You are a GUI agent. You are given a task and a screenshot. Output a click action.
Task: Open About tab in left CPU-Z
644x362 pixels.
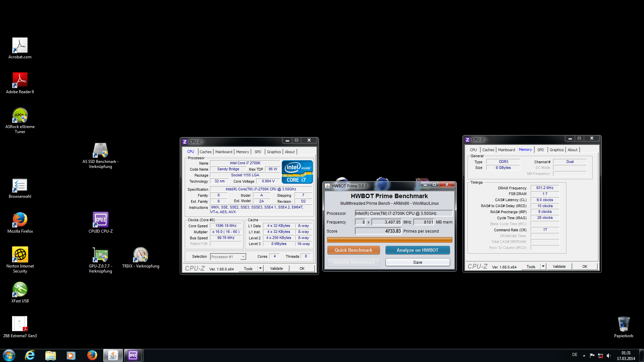coord(290,152)
